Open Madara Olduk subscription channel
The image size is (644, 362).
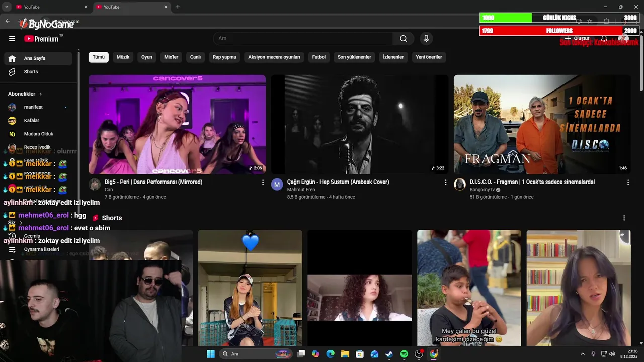38,134
